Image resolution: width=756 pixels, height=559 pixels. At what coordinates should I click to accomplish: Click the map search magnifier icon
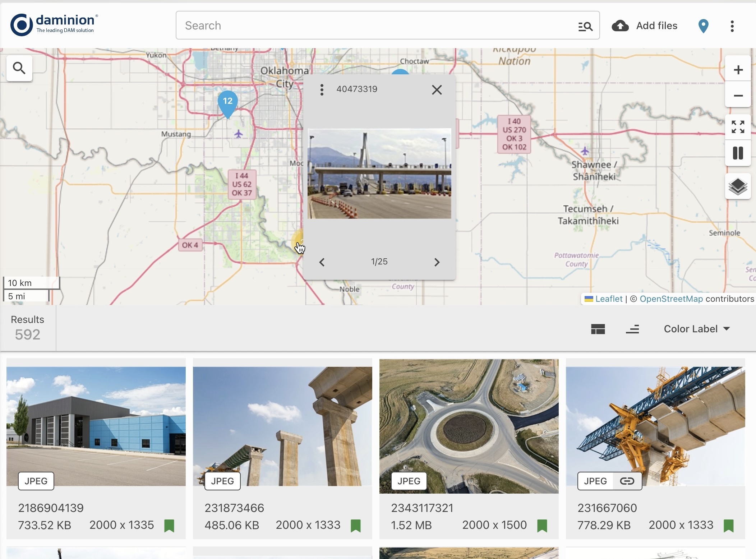[x=19, y=68]
